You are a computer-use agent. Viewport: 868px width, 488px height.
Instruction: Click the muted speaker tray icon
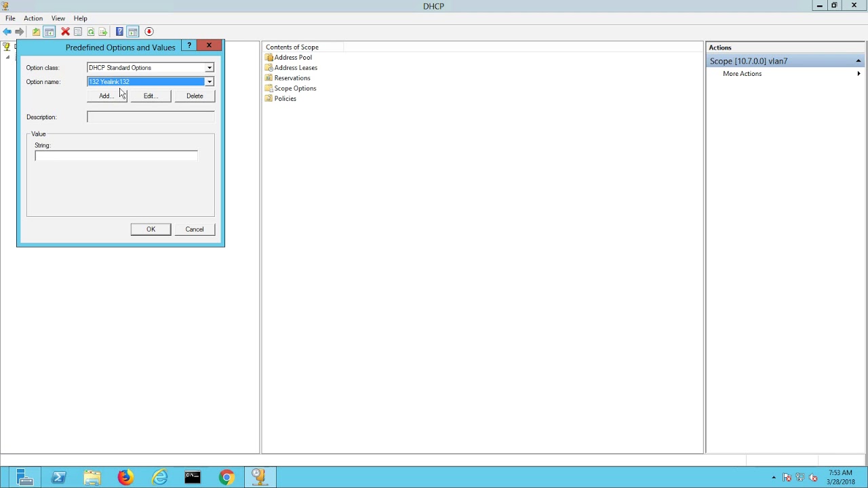pos(814,478)
